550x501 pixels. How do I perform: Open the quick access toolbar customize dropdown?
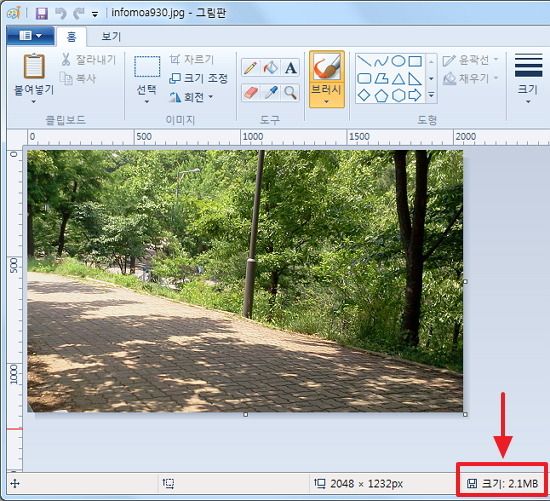click(x=95, y=14)
